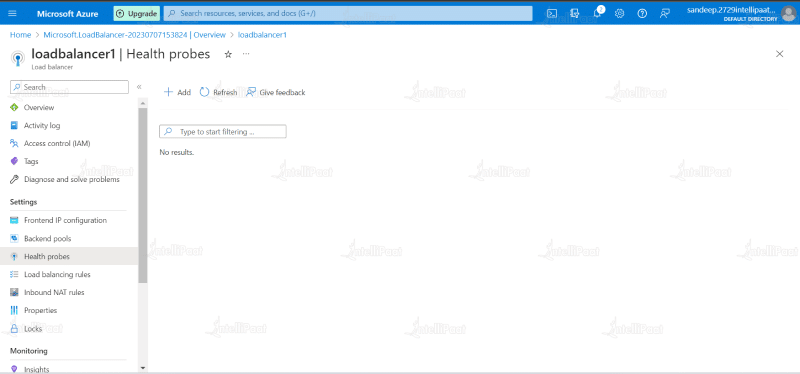Click the feedback icon in top bar
The image size is (800, 374).
pyautogui.click(x=664, y=14)
